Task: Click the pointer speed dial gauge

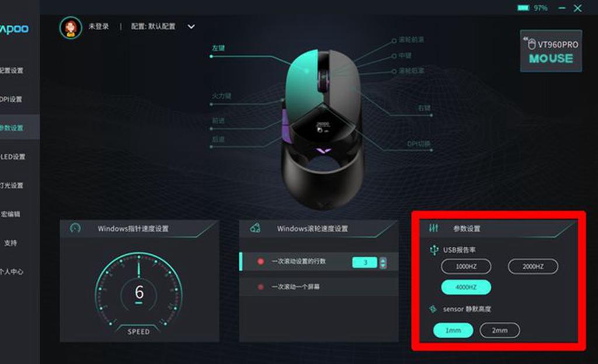Action: [x=139, y=292]
